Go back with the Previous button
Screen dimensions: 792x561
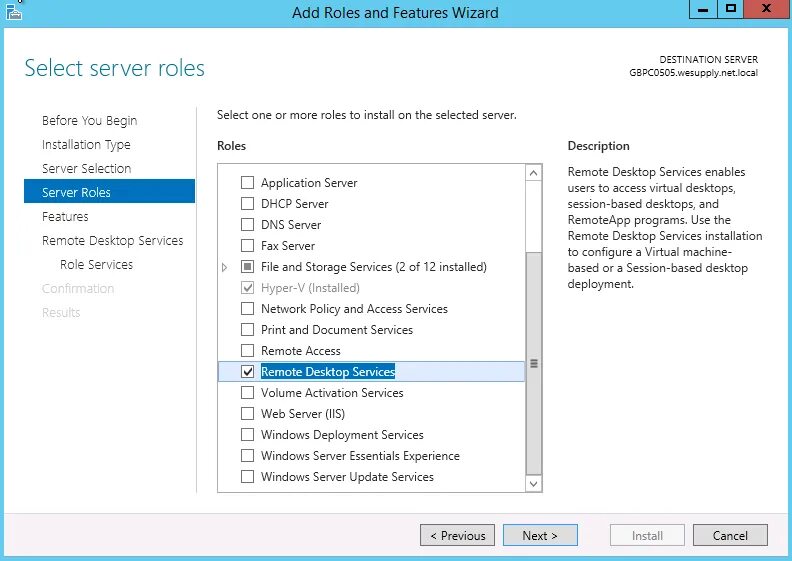click(457, 535)
